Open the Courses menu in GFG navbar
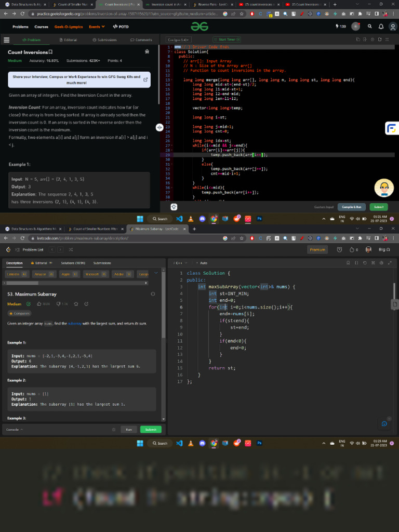The image size is (399, 532). coord(42,27)
